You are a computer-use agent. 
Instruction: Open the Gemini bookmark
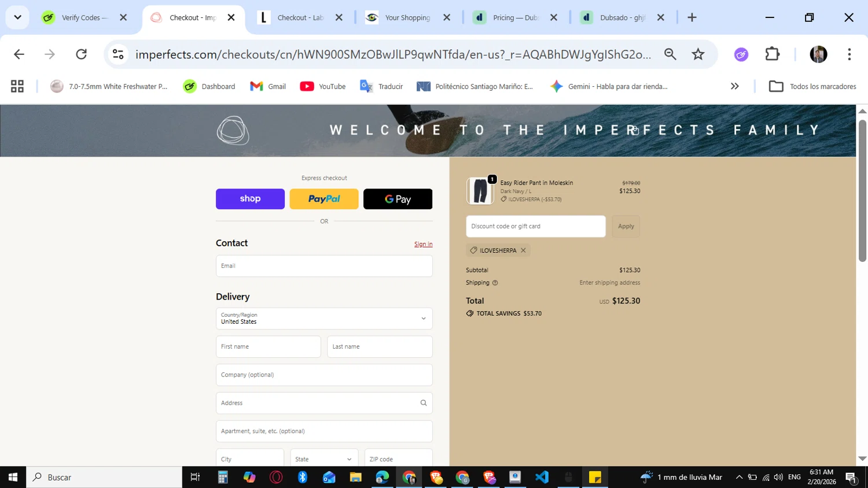pyautogui.click(x=609, y=86)
